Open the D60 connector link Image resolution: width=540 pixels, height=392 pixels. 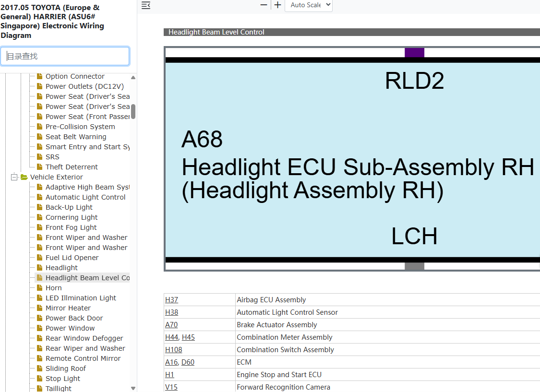188,362
